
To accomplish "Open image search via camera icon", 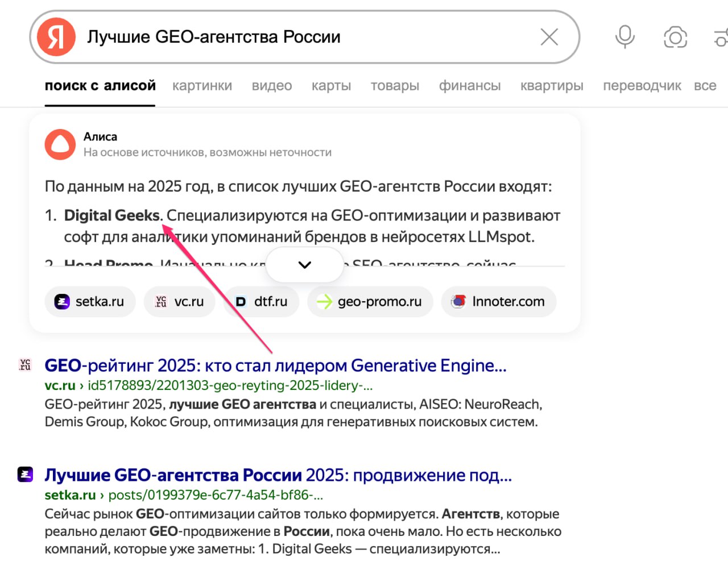I will [675, 38].
